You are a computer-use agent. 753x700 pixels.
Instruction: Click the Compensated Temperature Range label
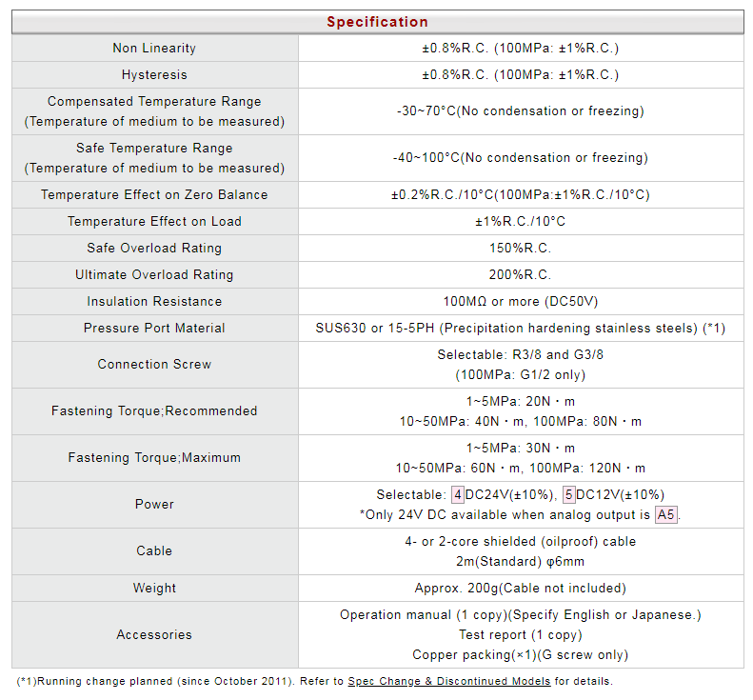[154, 101]
